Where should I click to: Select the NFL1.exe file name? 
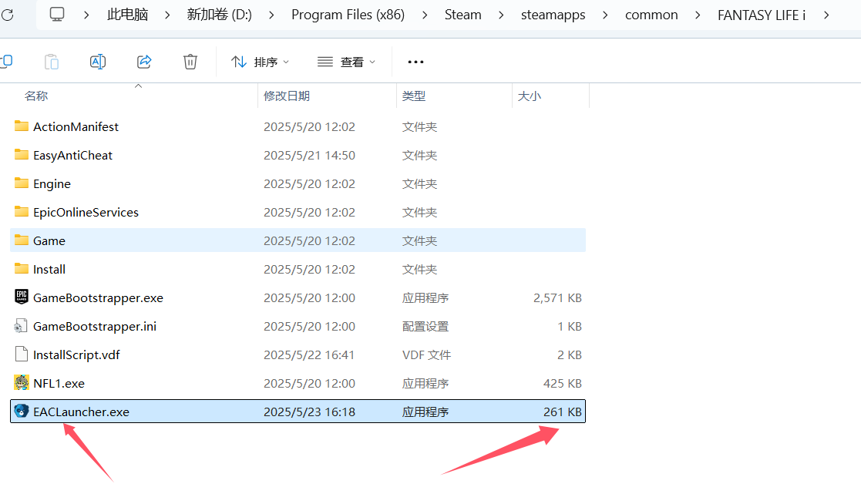tap(59, 384)
